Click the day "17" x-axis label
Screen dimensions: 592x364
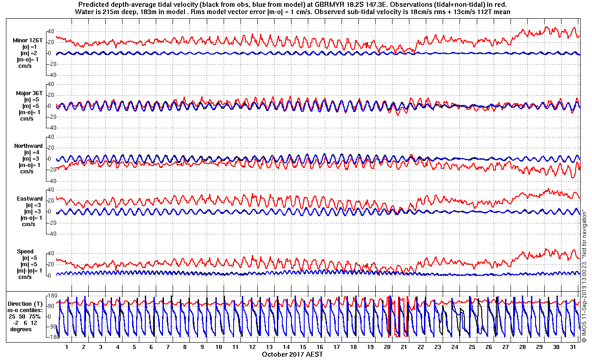(x=337, y=347)
